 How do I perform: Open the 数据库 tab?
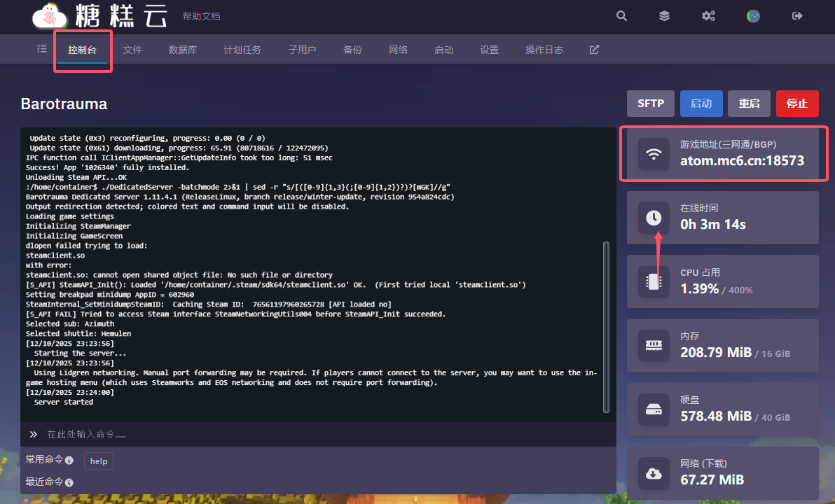pos(183,50)
